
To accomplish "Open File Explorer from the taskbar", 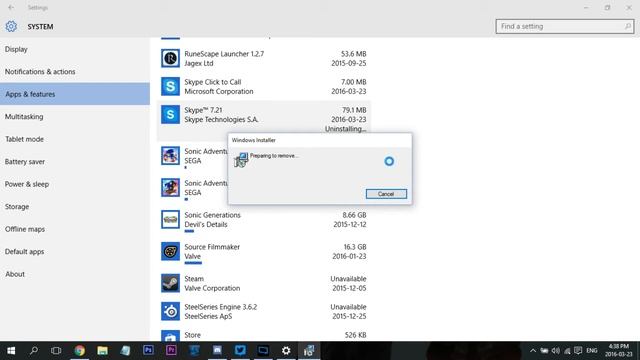I will click(x=102, y=351).
